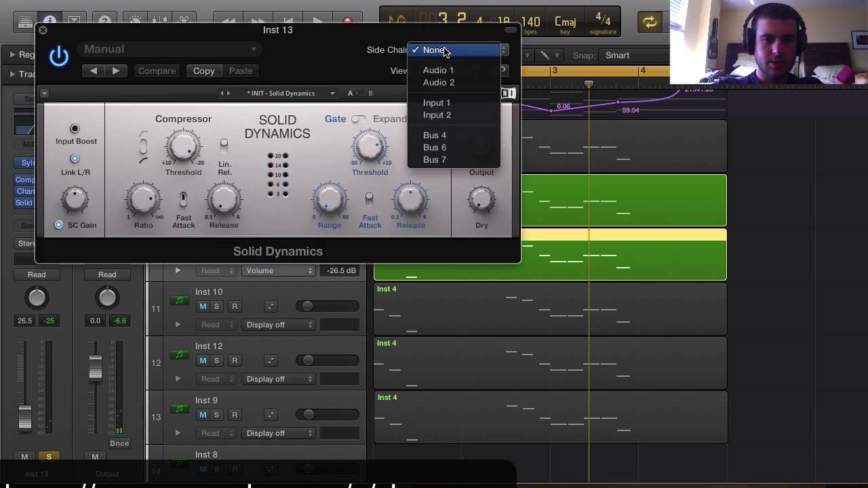This screenshot has width=868, height=488.
Task: Mute the Inst 10 track
Action: (202, 306)
